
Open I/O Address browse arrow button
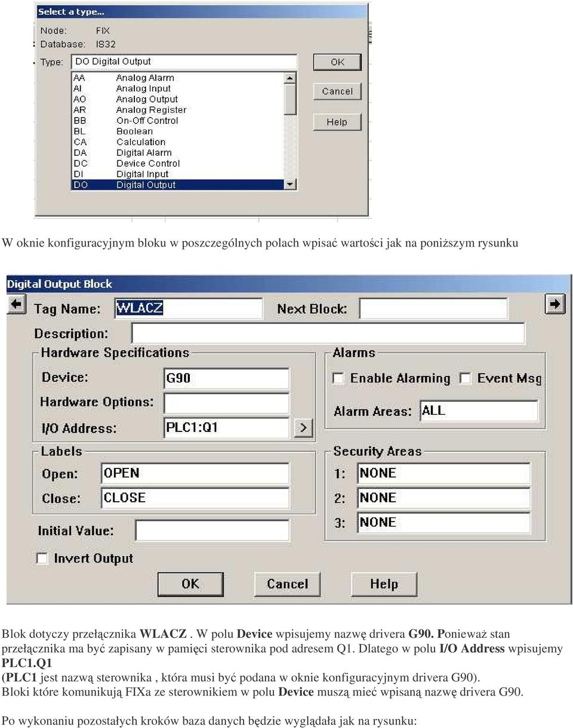pos(303,428)
